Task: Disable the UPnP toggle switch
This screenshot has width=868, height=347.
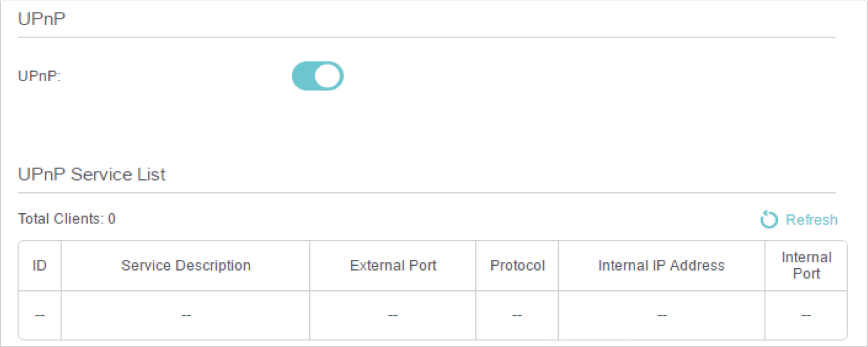Action: [317, 76]
